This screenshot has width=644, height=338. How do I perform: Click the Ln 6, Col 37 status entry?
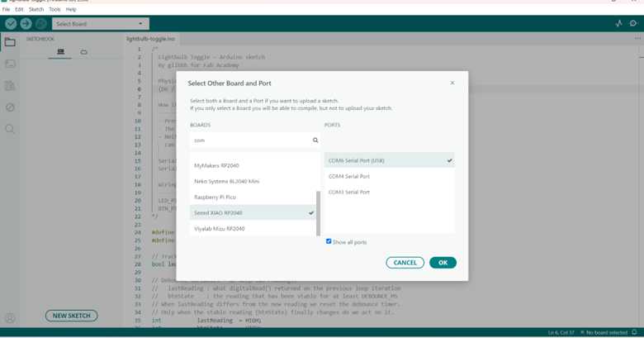coord(561,332)
